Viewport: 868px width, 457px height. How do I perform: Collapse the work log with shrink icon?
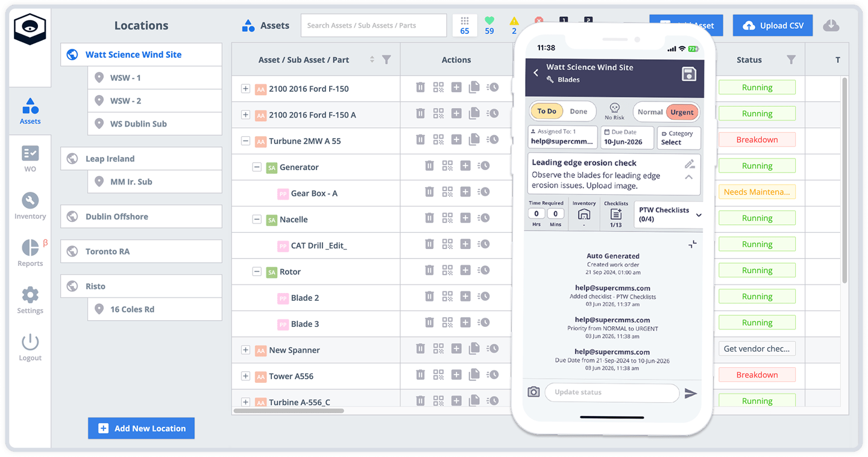pyautogui.click(x=693, y=244)
